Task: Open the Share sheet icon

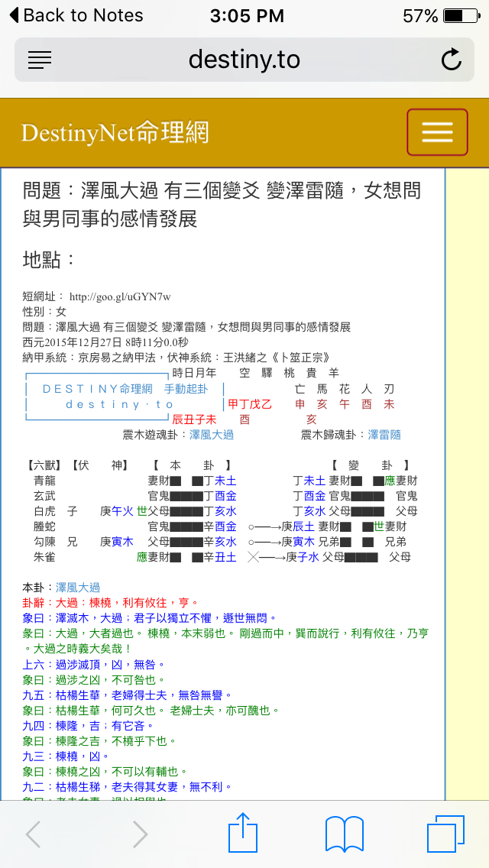Action: tap(243, 833)
